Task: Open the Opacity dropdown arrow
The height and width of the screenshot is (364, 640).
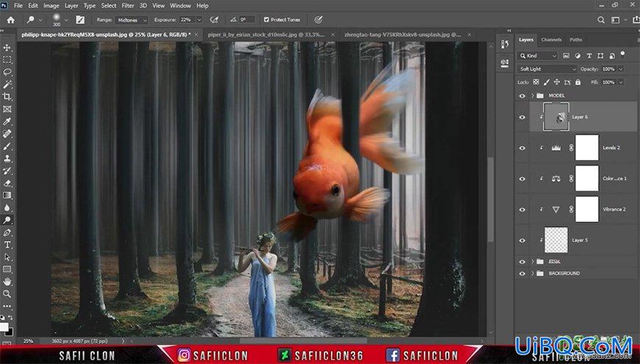Action: point(621,69)
